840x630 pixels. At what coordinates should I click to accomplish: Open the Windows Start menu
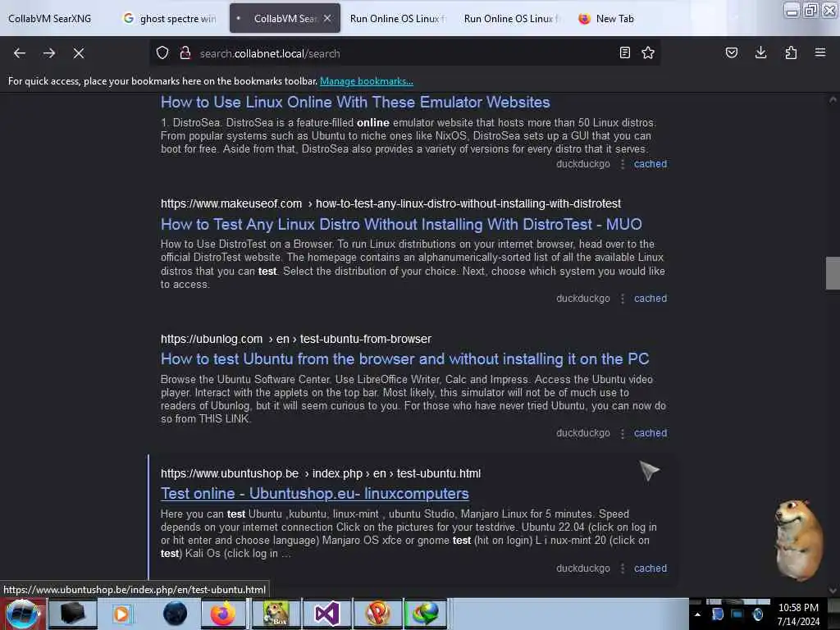click(x=22, y=614)
